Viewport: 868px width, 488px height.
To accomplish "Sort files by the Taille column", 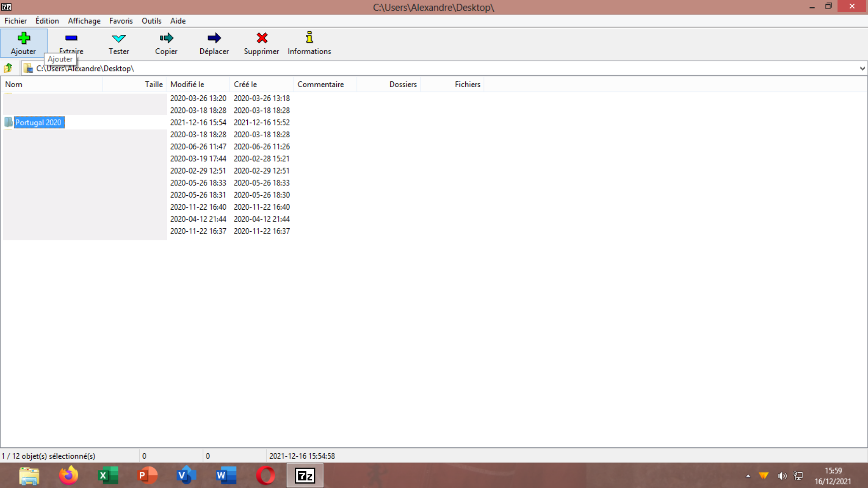I will pyautogui.click(x=154, y=84).
